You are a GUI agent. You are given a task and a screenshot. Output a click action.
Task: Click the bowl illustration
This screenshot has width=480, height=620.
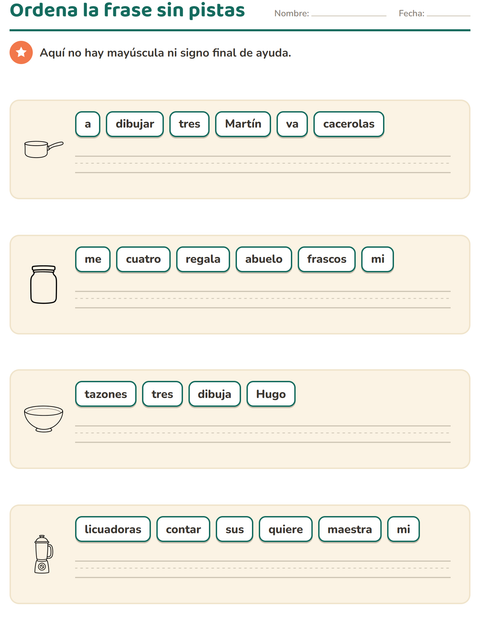pyautogui.click(x=43, y=419)
